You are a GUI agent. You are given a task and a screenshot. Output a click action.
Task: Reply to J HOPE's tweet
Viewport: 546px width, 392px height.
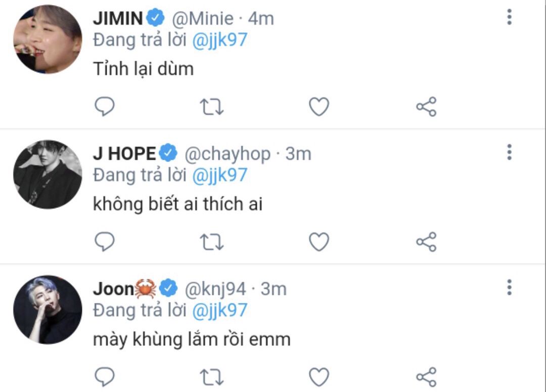105,241
